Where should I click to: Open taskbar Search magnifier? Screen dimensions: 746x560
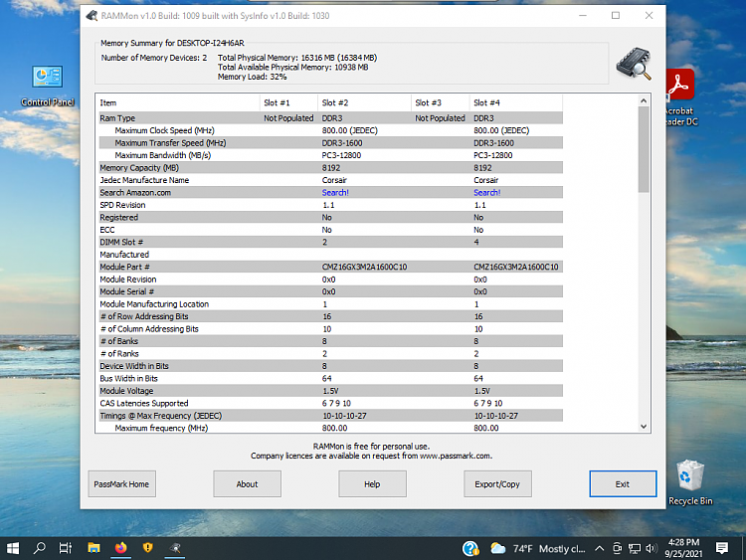click(39, 549)
